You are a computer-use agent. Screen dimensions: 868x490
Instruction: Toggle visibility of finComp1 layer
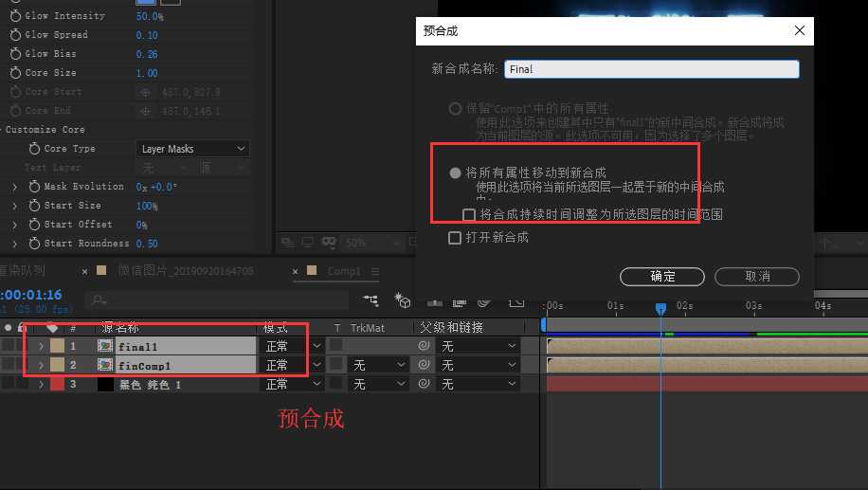pyautogui.click(x=8, y=365)
